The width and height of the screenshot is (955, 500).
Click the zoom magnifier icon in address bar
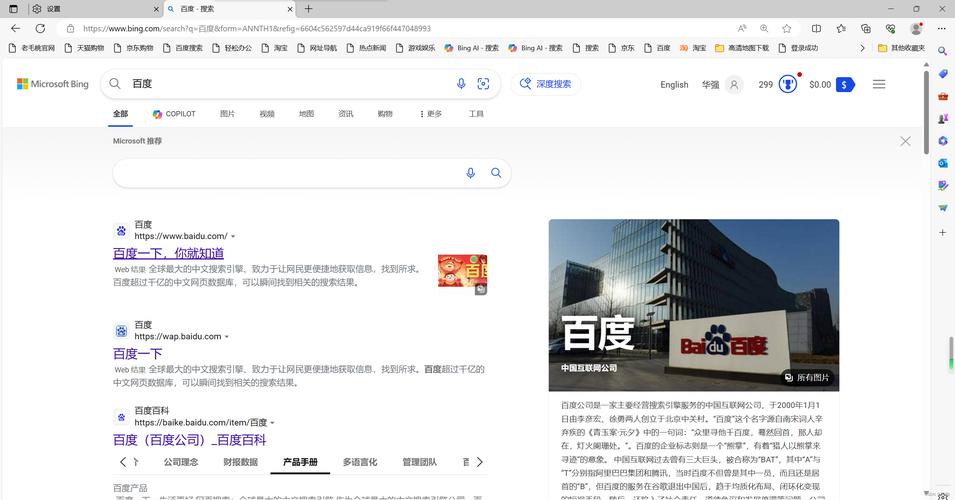tap(764, 29)
